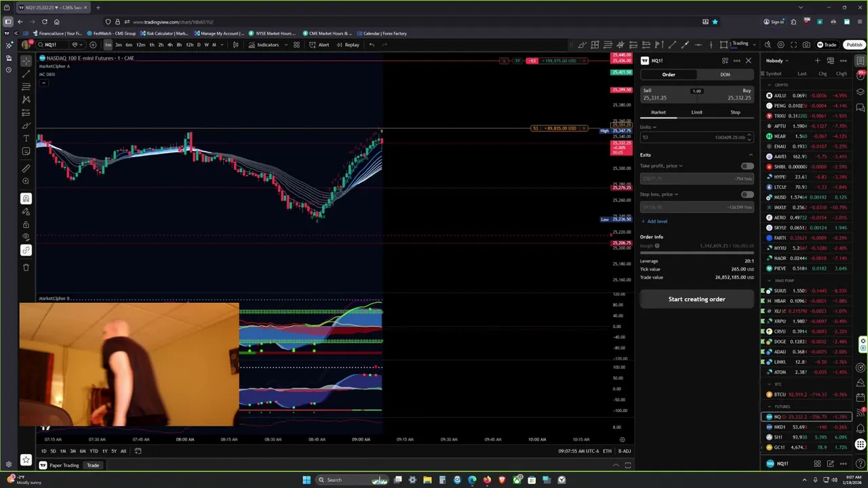Take a chart snapshot with camera icon
This screenshot has width=868, height=488.
[x=806, y=45]
